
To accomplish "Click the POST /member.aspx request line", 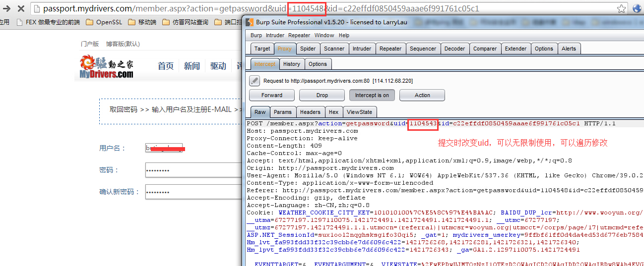I will click(x=431, y=123).
